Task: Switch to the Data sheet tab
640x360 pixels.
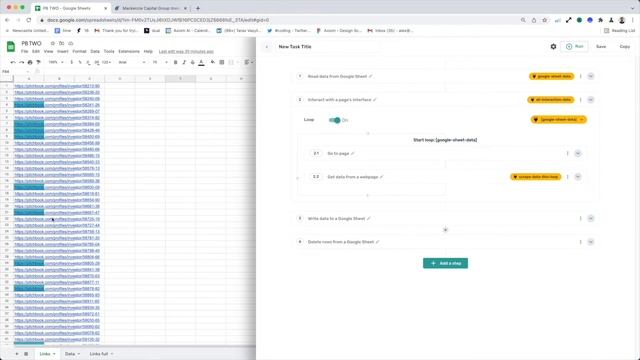Action: [x=72, y=354]
